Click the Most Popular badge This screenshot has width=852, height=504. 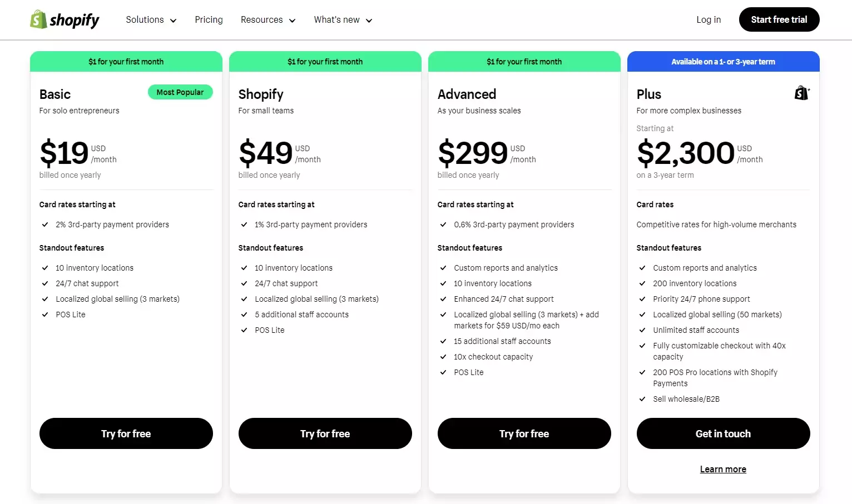pos(180,92)
